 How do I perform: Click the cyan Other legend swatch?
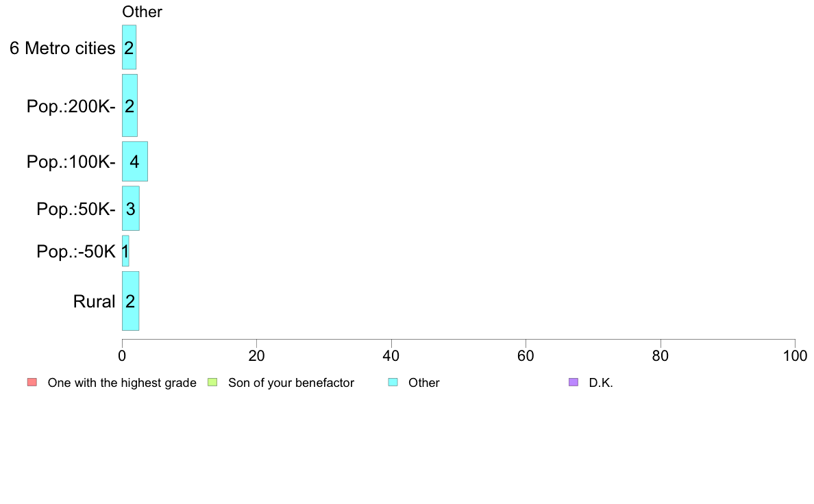pyautogui.click(x=393, y=383)
